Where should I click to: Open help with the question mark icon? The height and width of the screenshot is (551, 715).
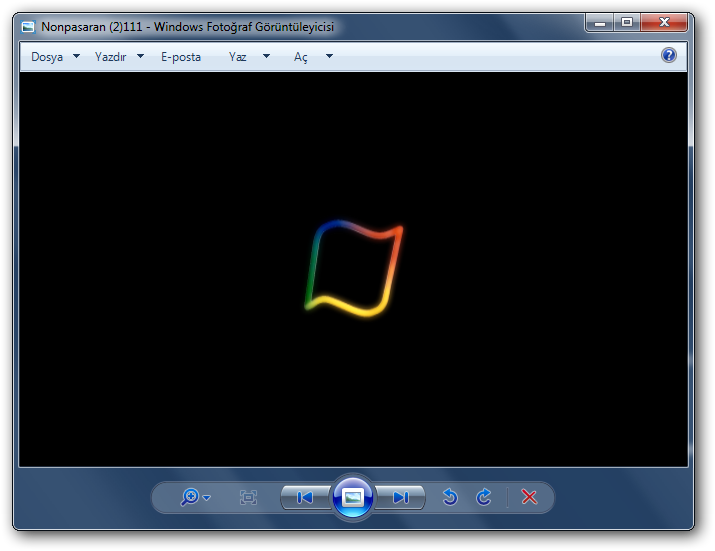[x=668, y=55]
